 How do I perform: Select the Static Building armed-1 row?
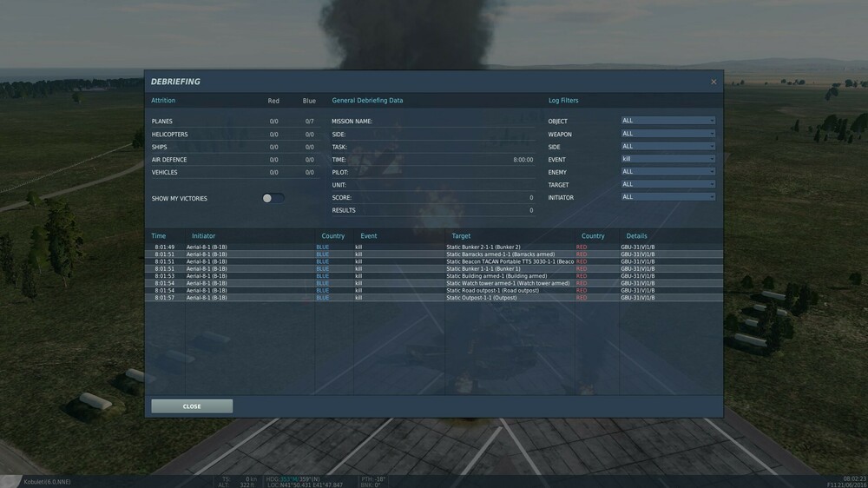(x=434, y=276)
